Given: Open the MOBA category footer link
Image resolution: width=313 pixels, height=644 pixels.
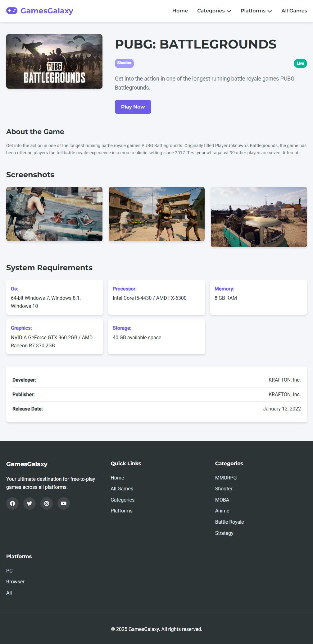Looking at the screenshot, I should pos(222,500).
